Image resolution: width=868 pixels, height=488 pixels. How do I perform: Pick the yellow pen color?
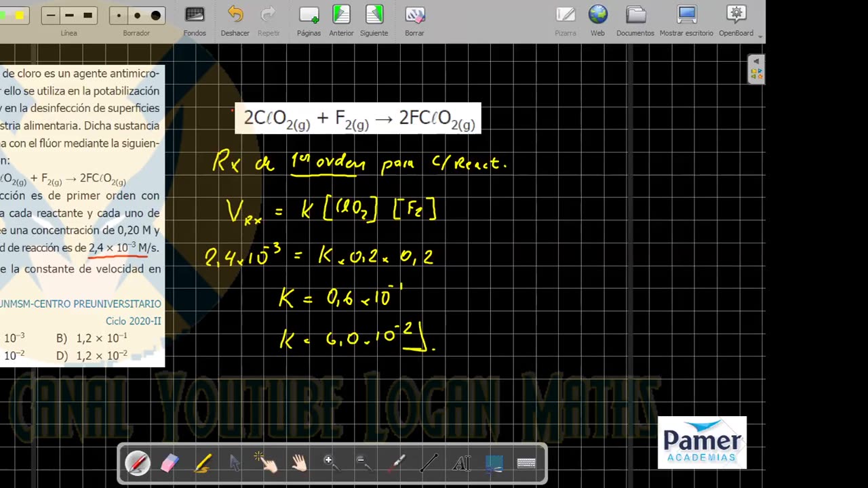(x=19, y=15)
